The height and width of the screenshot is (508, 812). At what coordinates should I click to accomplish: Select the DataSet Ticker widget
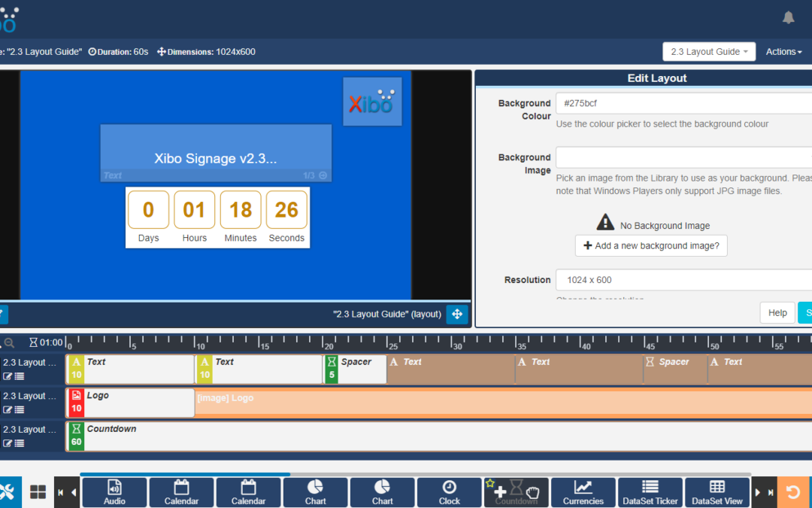(x=650, y=492)
